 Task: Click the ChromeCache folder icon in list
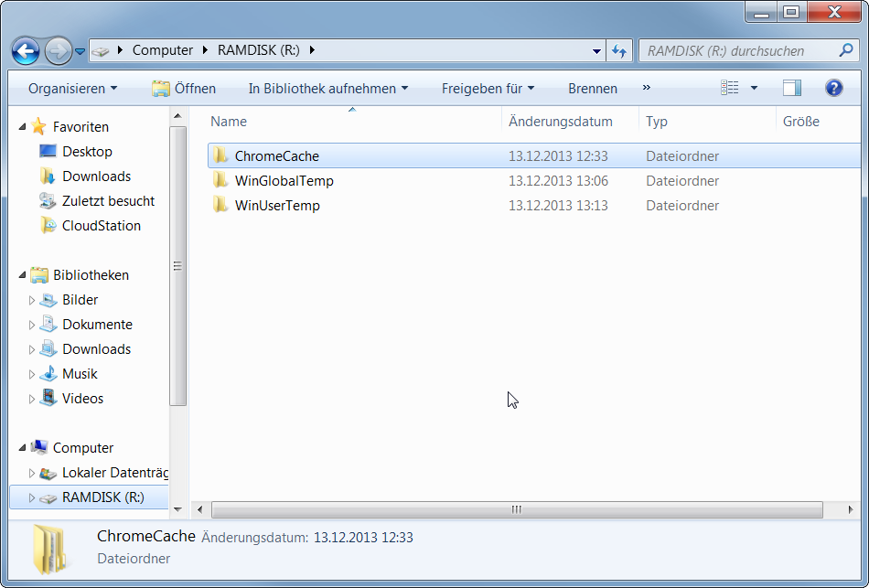[220, 156]
